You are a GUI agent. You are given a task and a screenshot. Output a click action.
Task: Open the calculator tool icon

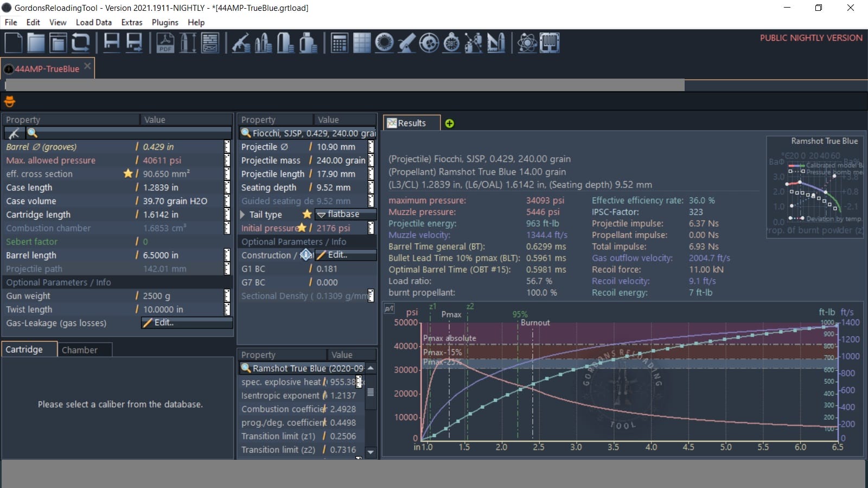pyautogui.click(x=340, y=43)
